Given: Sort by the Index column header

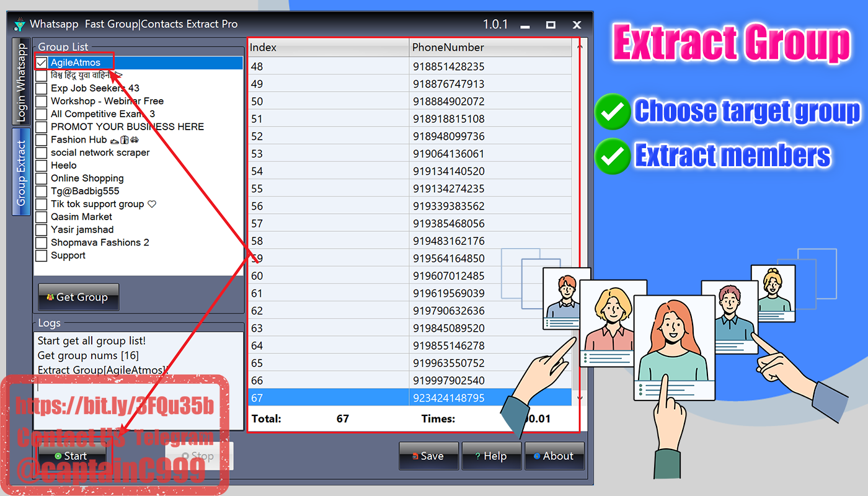Looking at the screenshot, I should coord(329,47).
